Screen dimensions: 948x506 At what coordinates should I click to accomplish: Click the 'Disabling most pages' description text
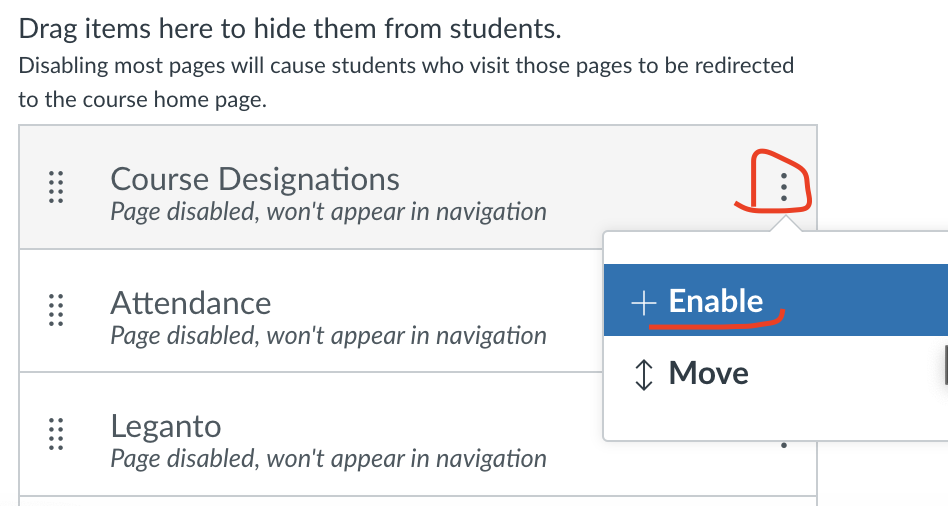point(406,82)
